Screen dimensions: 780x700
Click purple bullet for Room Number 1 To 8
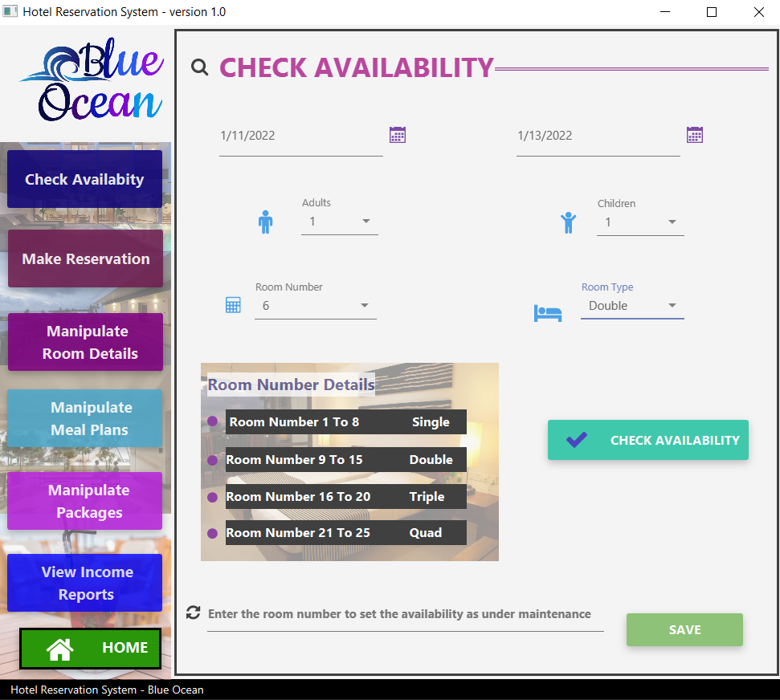tap(212, 421)
